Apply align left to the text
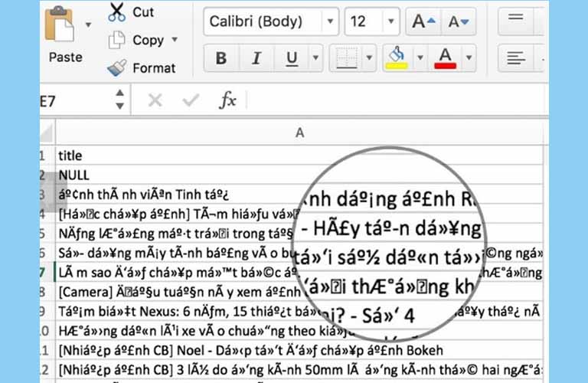The image size is (588, 383). click(516, 58)
